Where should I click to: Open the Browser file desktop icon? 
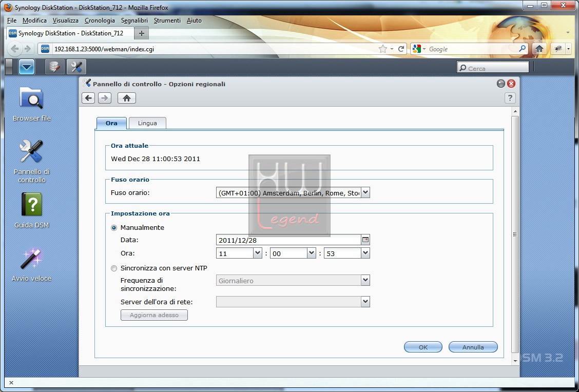point(32,104)
